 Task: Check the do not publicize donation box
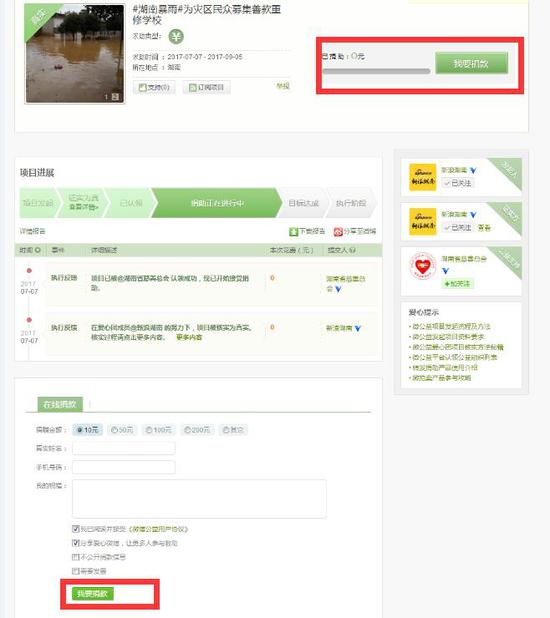tap(76, 557)
